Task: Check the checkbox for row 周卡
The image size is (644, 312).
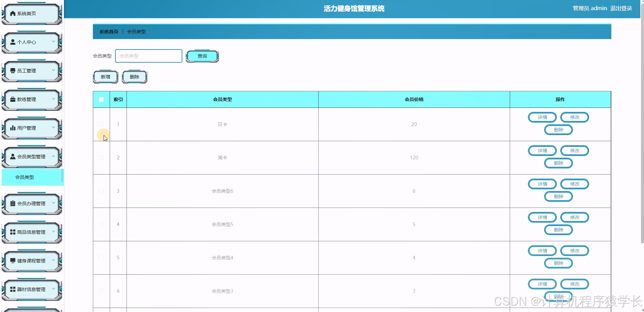Action: coord(101,158)
